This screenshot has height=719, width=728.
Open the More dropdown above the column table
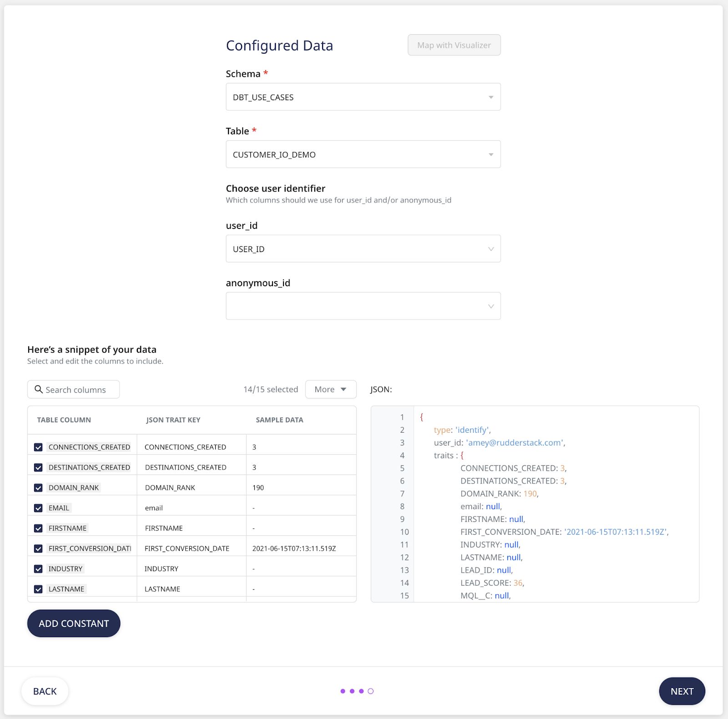331,389
